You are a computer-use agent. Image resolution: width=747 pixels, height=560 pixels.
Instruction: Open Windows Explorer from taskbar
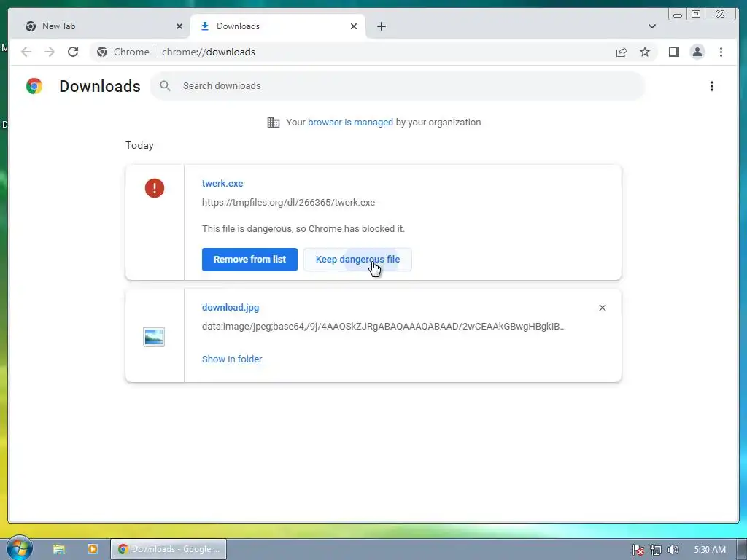pyautogui.click(x=59, y=549)
